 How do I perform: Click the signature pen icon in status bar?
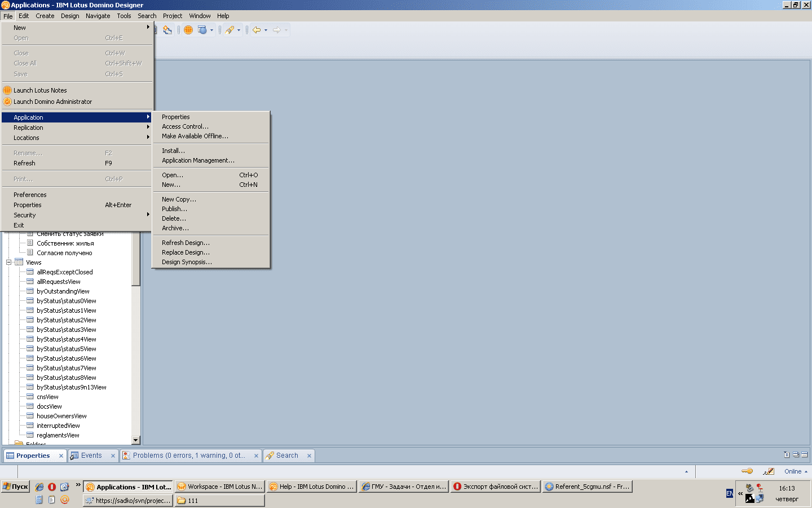769,471
